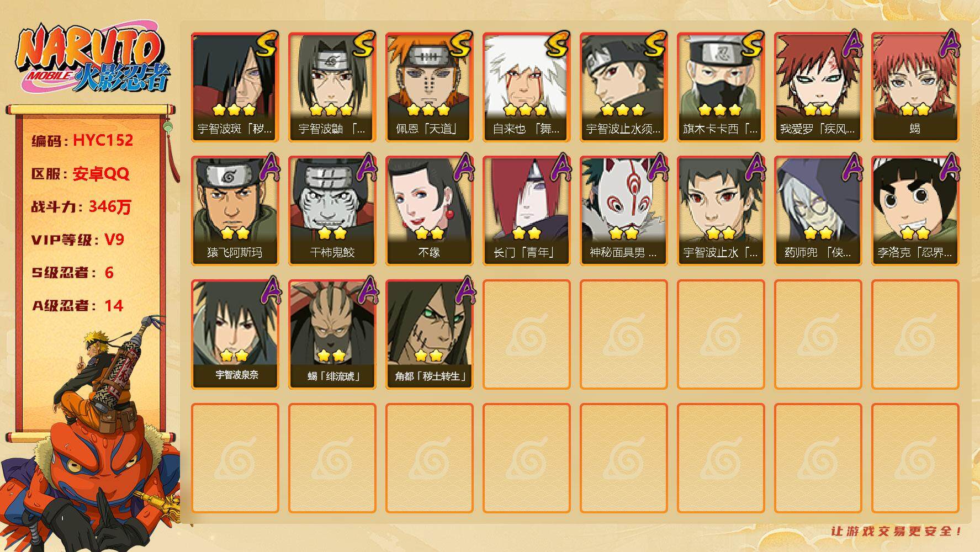
Task: Select the 长门「青年」 card
Action: (526, 211)
